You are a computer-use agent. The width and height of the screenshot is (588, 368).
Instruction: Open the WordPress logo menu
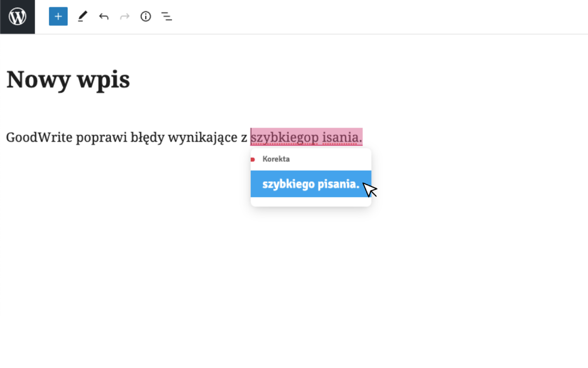17,17
